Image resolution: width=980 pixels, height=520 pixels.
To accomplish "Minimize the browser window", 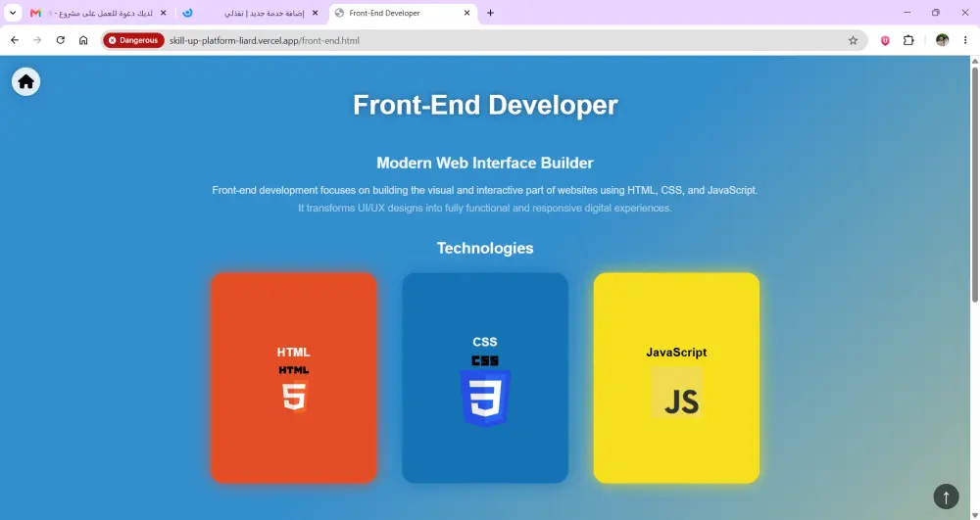I will pos(906,13).
